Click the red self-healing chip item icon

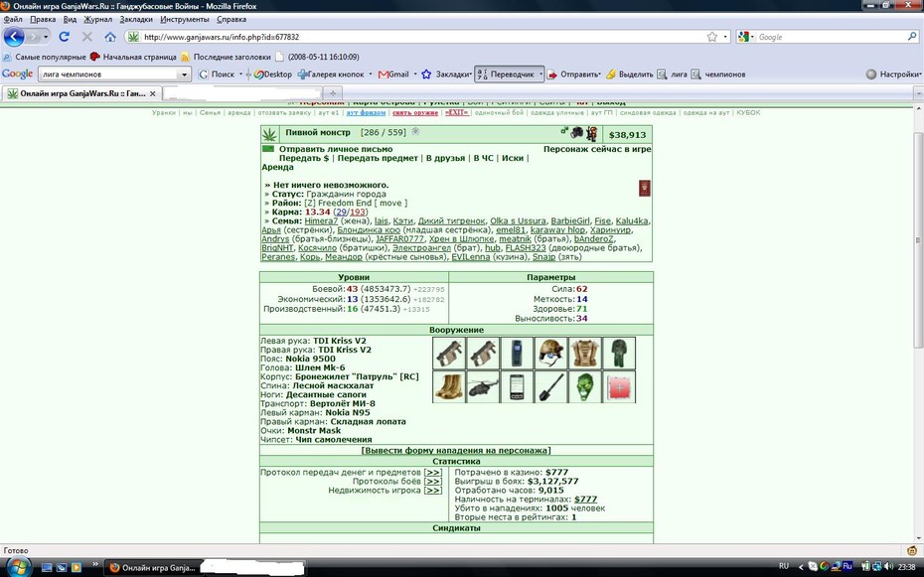(x=619, y=387)
